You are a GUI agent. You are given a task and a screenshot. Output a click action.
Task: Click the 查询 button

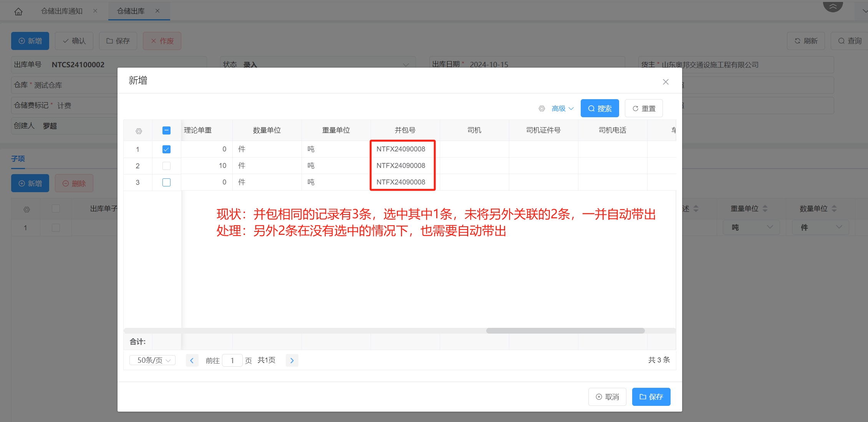tap(850, 41)
